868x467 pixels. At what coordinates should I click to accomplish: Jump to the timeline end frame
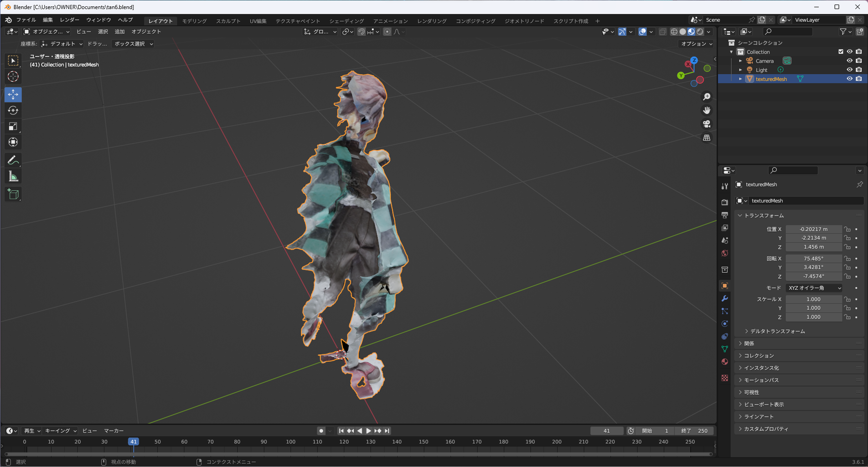tap(387, 431)
